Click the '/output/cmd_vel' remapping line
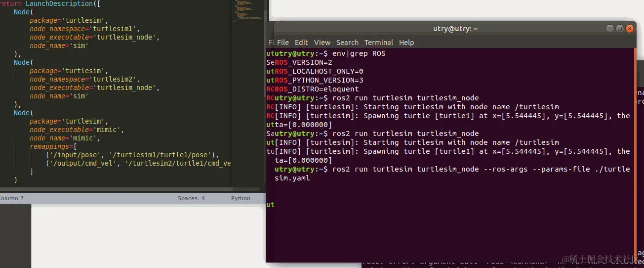644x268 pixels. 138,163
